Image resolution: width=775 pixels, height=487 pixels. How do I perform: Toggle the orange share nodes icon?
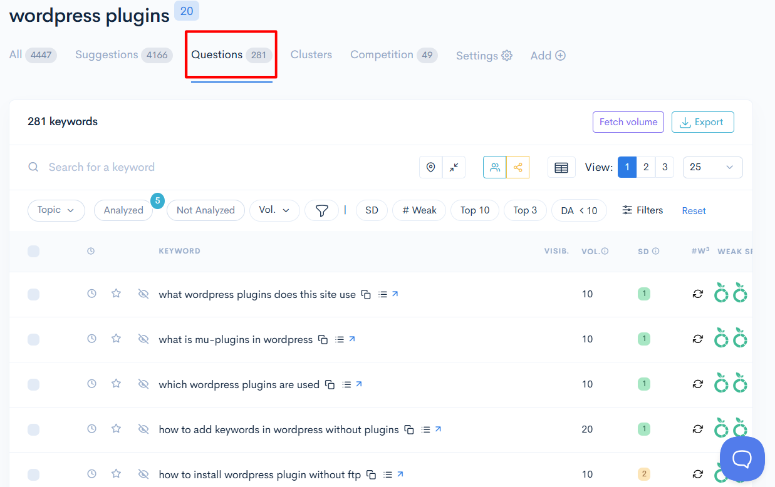[x=518, y=167]
